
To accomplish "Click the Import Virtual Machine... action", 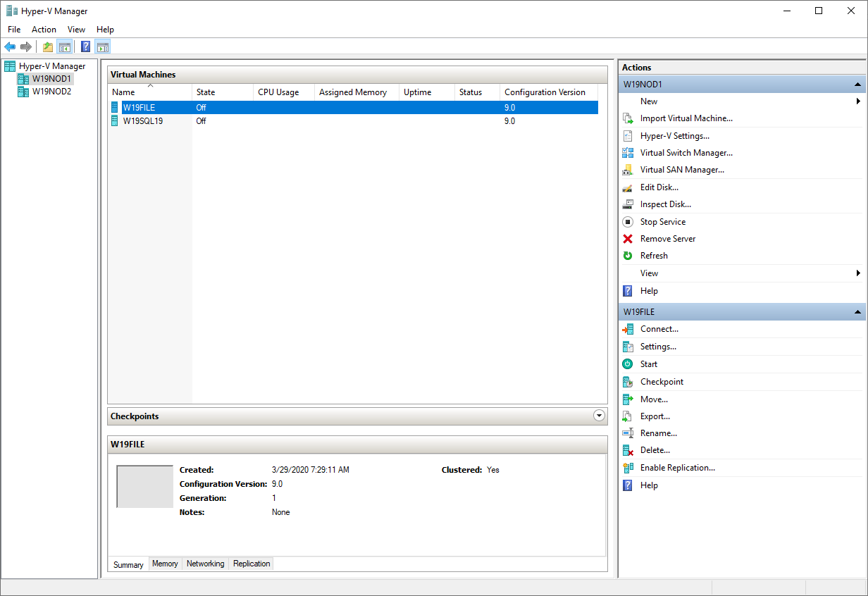I will pos(686,118).
